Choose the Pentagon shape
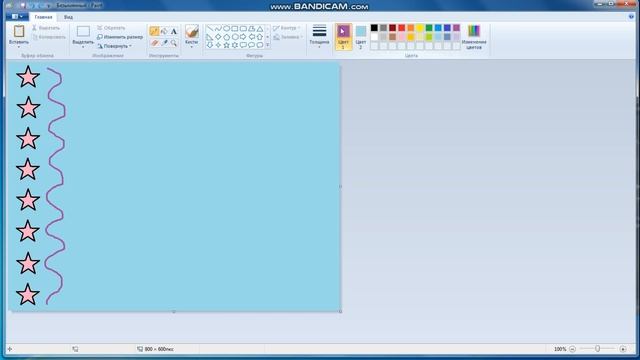 coord(226,37)
